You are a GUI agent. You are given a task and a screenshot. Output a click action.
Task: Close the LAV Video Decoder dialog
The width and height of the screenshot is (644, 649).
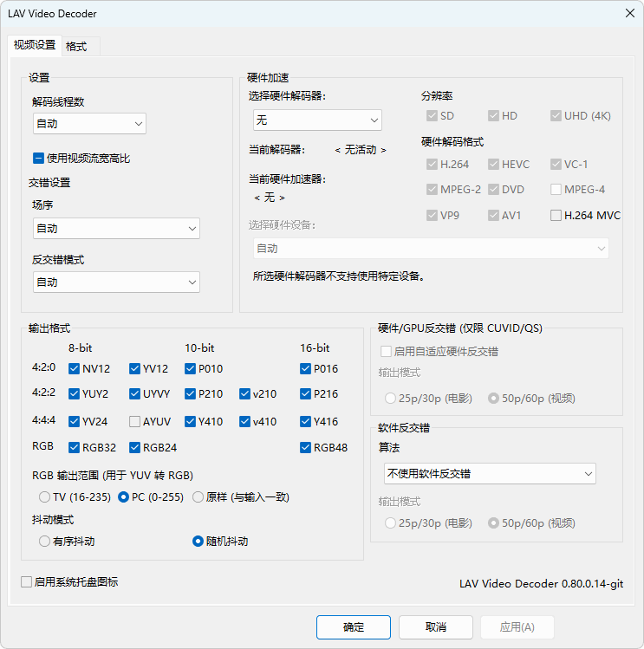[x=628, y=13]
